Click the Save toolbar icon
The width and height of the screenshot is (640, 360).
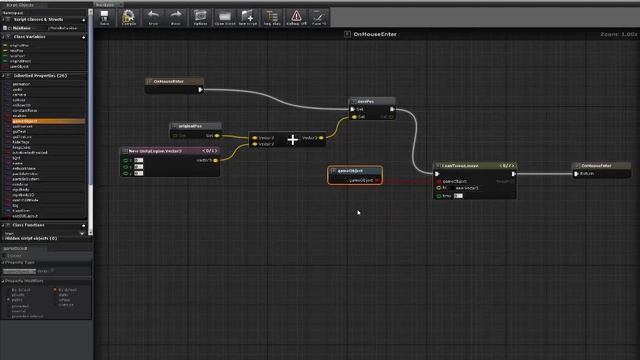point(104,18)
